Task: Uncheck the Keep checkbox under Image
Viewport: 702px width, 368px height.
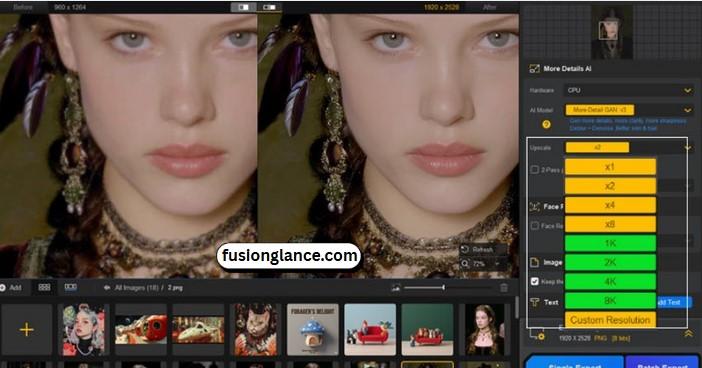Action: (534, 281)
